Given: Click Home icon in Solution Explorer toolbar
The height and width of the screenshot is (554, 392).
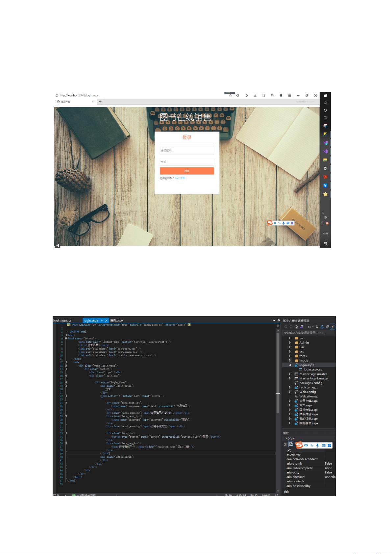Looking at the screenshot, I should (296, 327).
